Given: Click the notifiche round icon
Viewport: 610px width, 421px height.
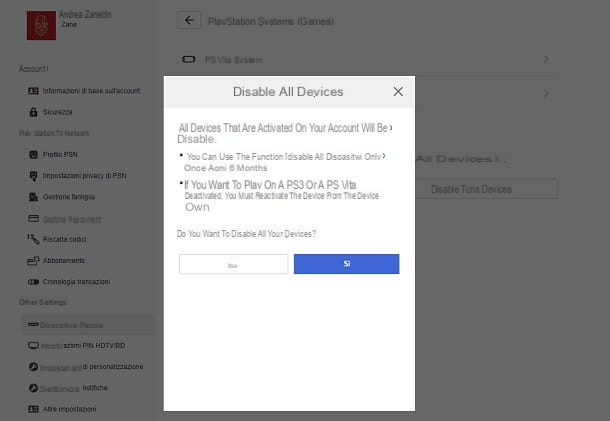Looking at the screenshot, I should click(33, 388).
